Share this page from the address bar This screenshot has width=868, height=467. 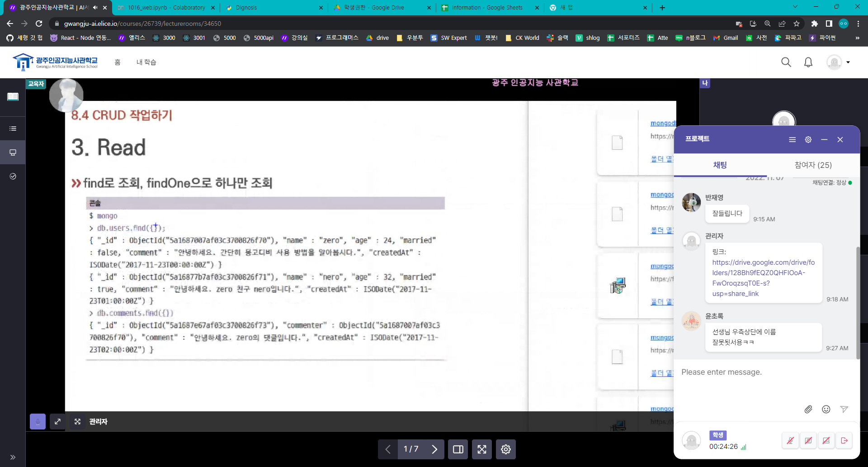(x=782, y=24)
